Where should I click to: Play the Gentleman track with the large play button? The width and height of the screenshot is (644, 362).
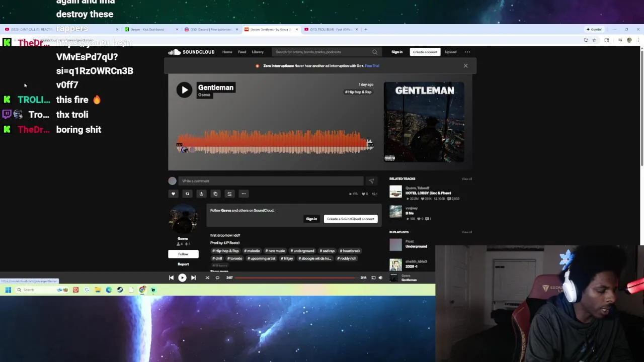[184, 90]
